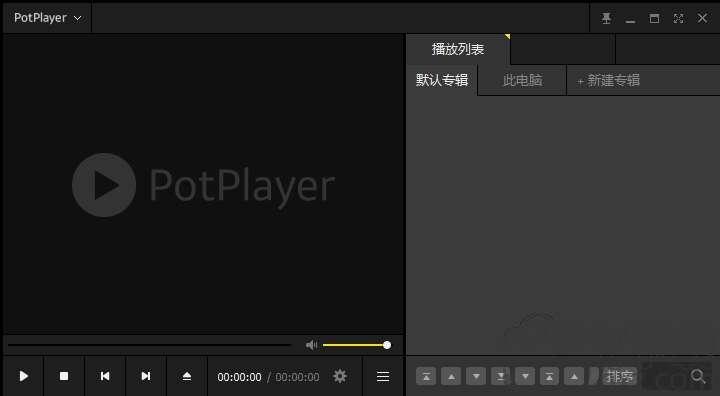Click leftmost move-to-top arrow in playlist toolbar
The image size is (720, 396).
coord(426,377)
